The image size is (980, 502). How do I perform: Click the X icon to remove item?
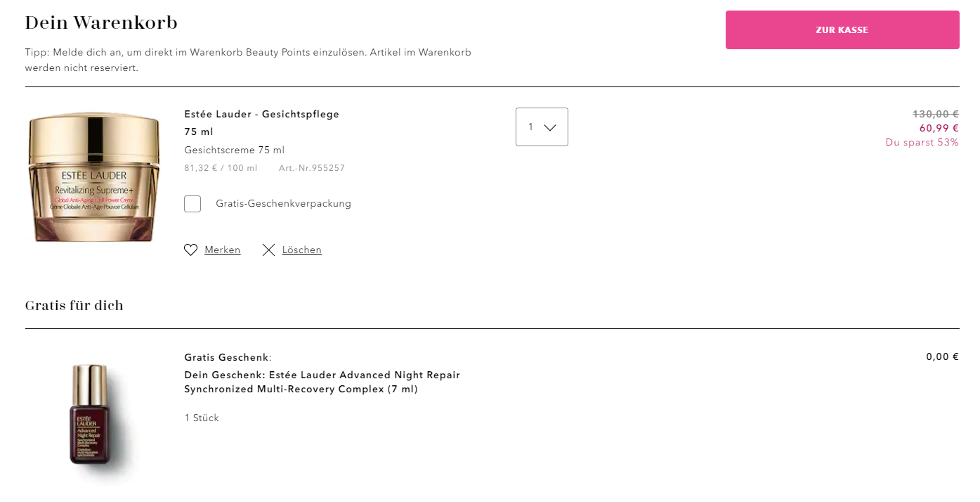(x=268, y=250)
